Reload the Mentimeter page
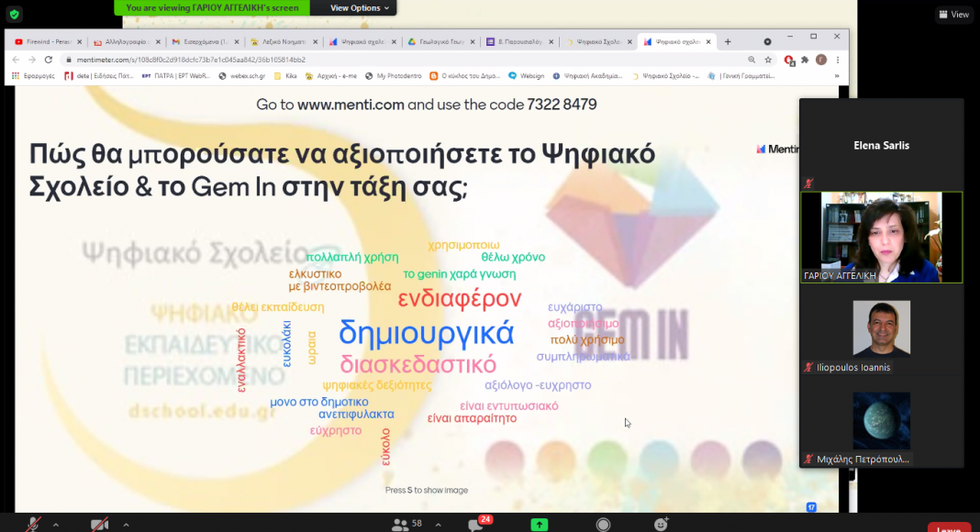 click(49, 60)
